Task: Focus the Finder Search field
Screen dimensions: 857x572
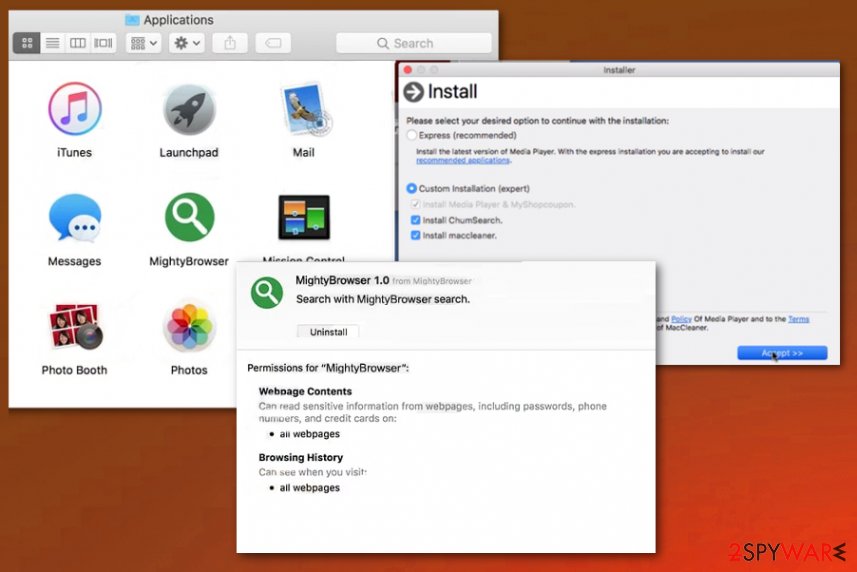Action: coord(414,43)
